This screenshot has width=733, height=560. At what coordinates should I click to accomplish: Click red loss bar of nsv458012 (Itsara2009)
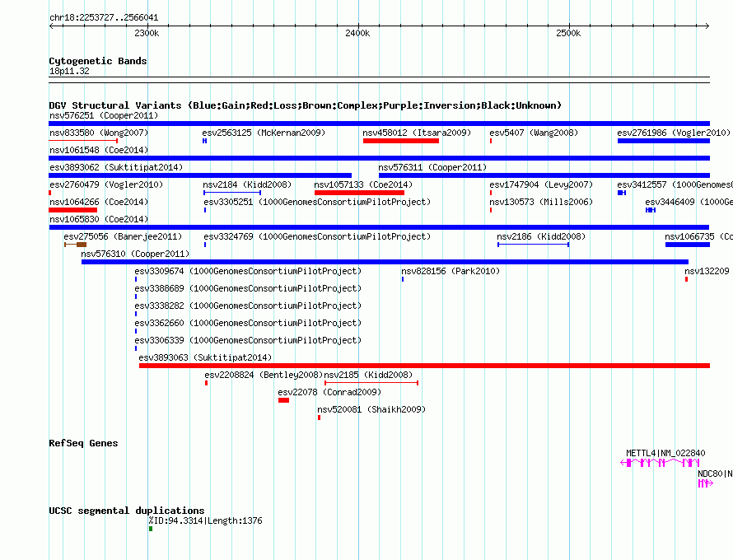401,141
